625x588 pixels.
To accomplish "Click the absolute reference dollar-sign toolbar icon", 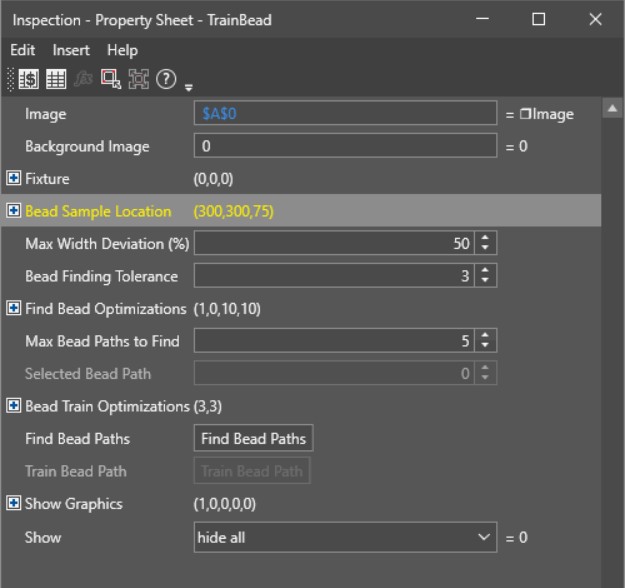I will (29, 80).
